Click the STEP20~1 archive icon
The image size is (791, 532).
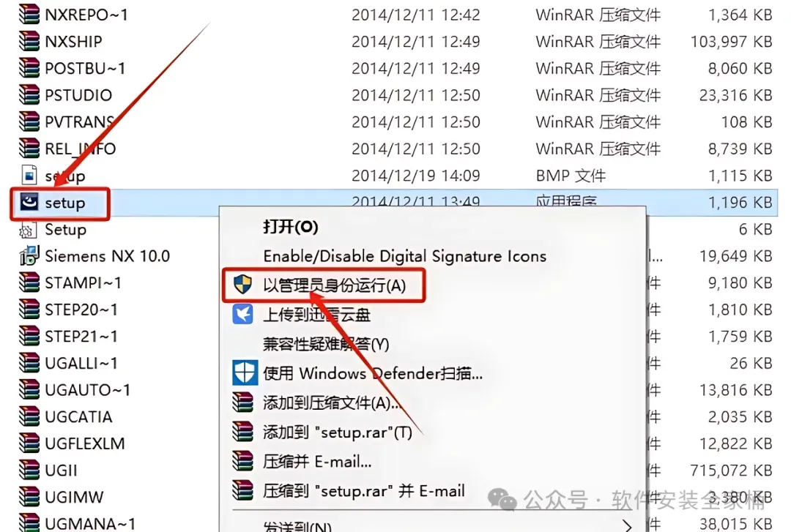click(x=29, y=309)
